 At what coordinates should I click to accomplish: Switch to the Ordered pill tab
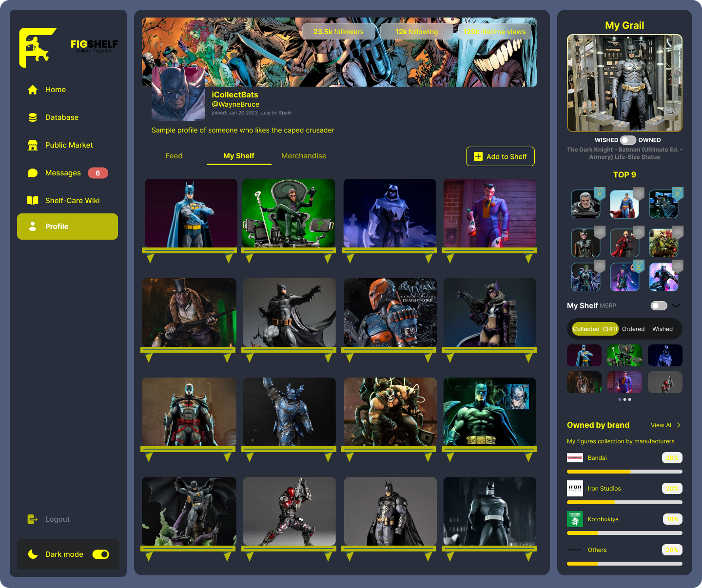coord(633,329)
